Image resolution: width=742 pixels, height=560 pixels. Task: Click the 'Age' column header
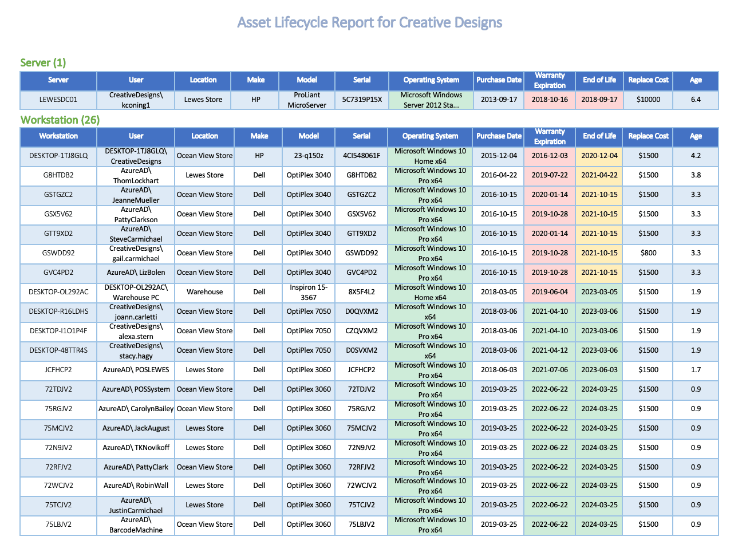pos(695,80)
